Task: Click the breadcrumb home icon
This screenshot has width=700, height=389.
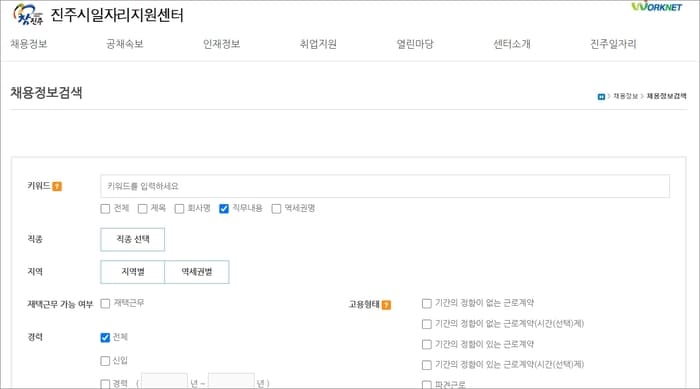Action: tap(601, 96)
